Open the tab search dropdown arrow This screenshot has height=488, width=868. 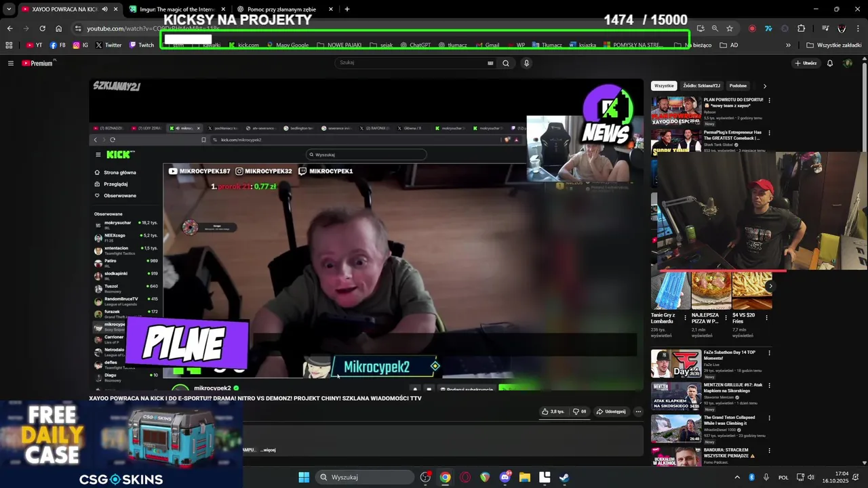[x=8, y=9]
